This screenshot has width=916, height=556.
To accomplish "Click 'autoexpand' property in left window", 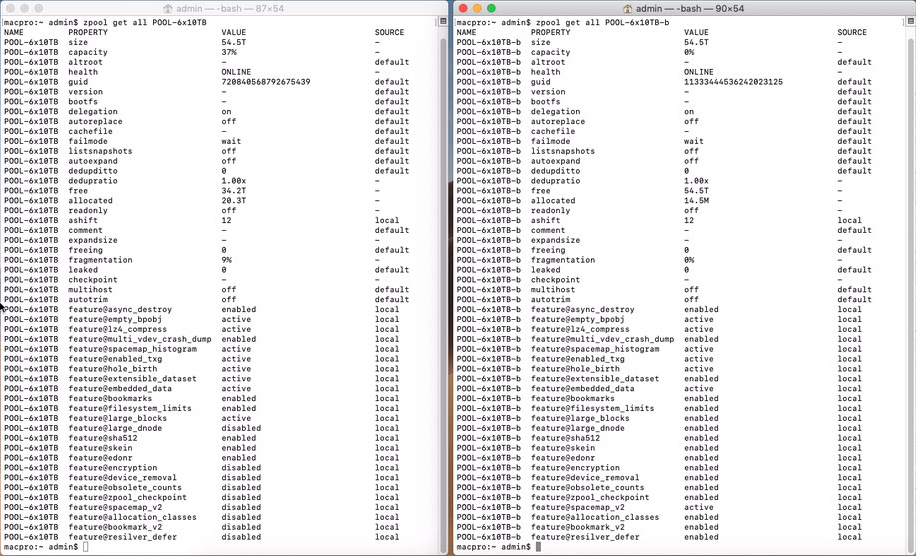I will click(93, 161).
